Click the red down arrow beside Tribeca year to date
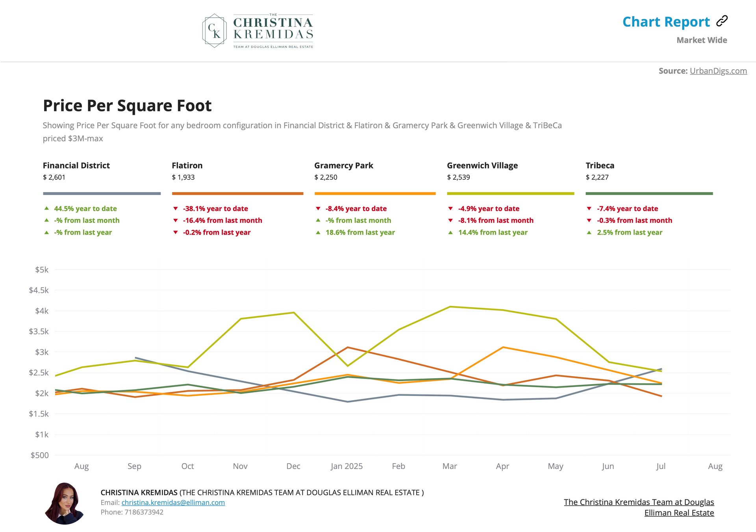Image resolution: width=756 pixels, height=532 pixels. pos(589,209)
